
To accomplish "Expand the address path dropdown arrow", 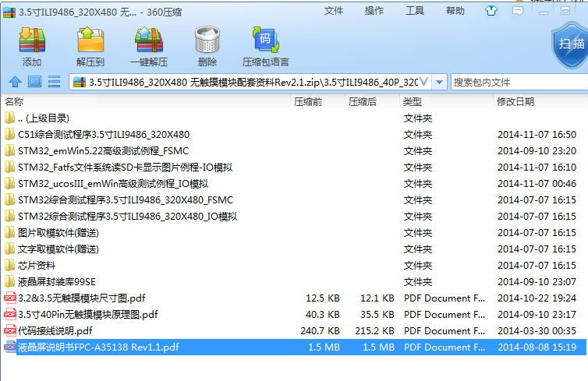I will tap(439, 82).
